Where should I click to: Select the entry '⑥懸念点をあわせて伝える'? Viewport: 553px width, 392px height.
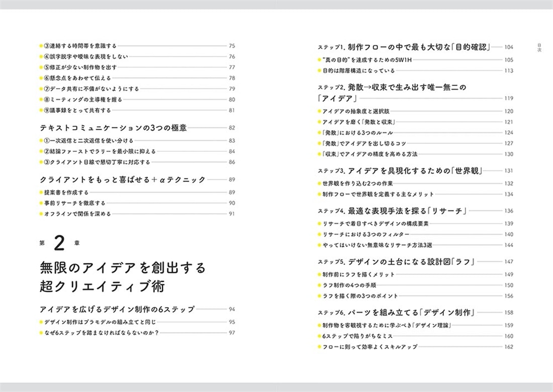[77, 78]
